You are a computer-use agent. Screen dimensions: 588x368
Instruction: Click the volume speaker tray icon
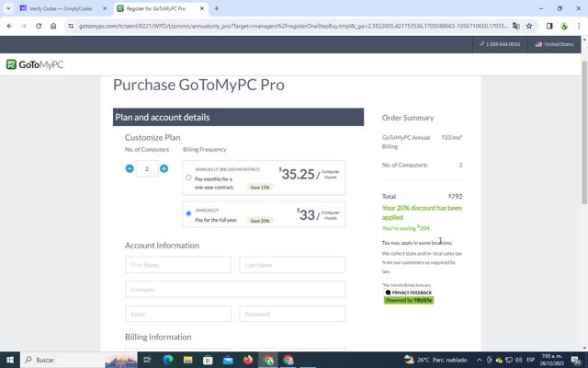tap(518, 360)
